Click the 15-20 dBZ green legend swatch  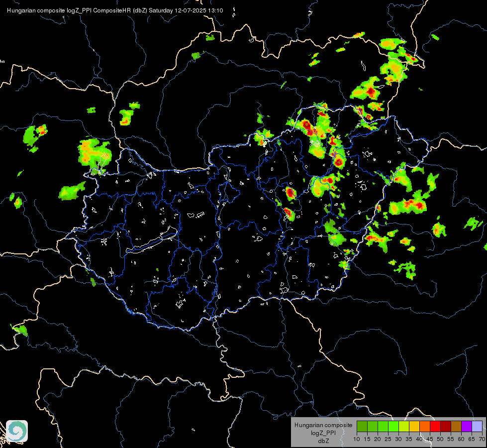[373, 427]
